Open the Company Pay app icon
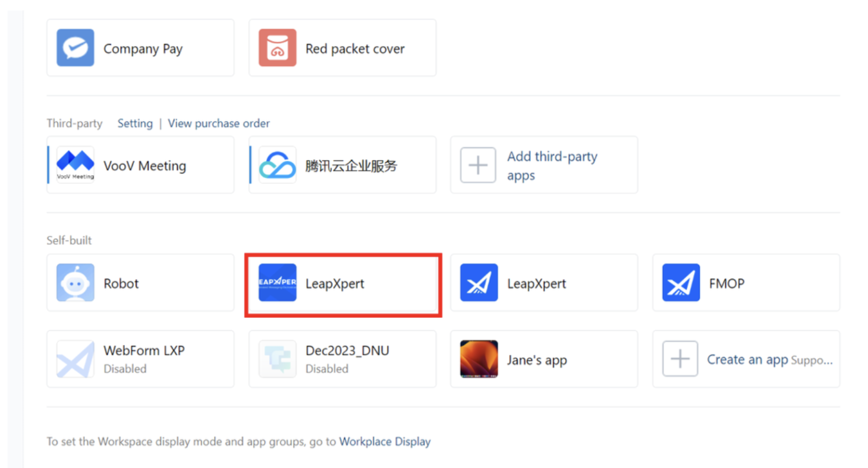The height and width of the screenshot is (468, 868). 76,48
